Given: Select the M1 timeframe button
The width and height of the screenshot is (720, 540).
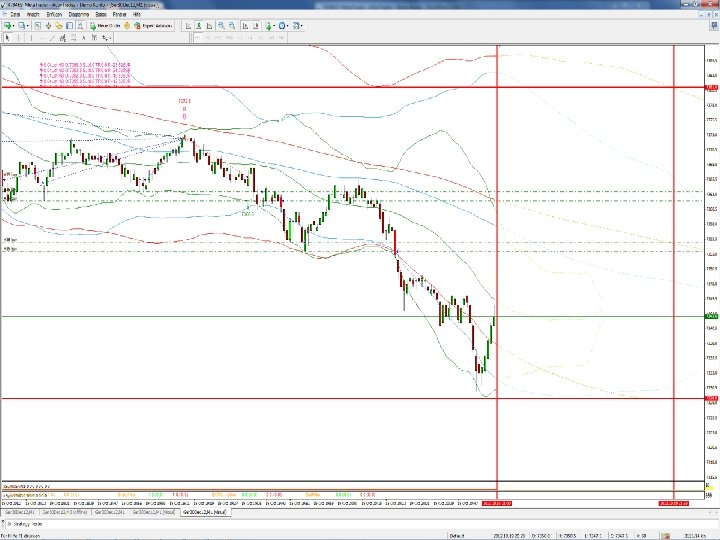Looking at the screenshot, I should click(197, 38).
